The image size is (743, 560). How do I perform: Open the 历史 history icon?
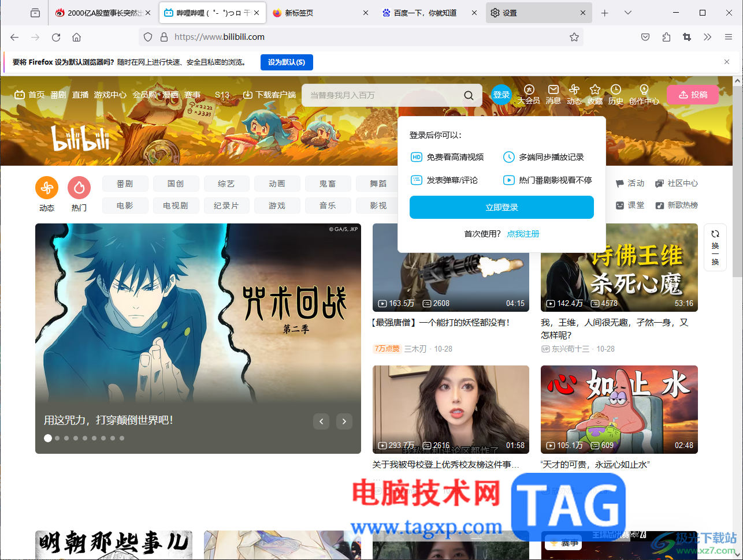coord(615,90)
